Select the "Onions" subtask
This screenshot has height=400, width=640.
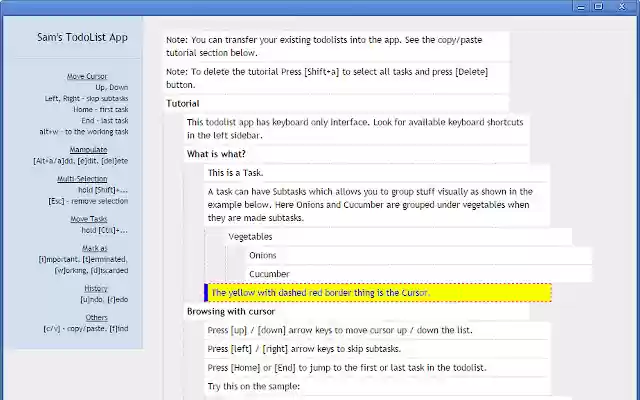pos(418,256)
